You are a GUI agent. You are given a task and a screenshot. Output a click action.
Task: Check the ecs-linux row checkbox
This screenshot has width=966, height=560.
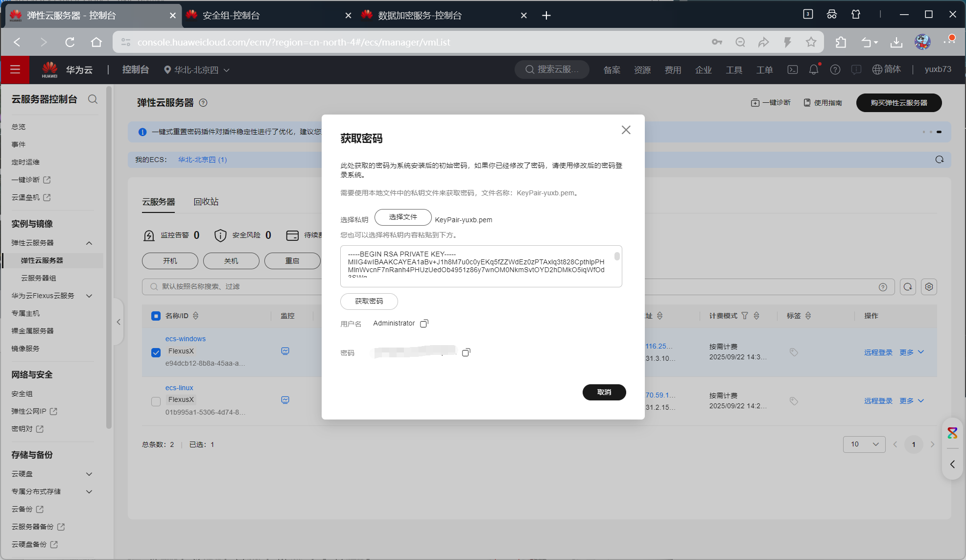pyautogui.click(x=156, y=401)
